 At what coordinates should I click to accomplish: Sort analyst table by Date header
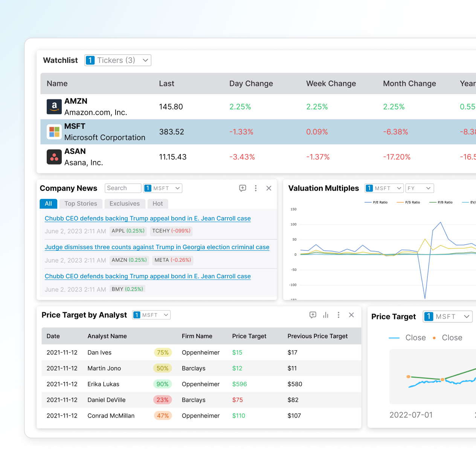[x=53, y=336]
